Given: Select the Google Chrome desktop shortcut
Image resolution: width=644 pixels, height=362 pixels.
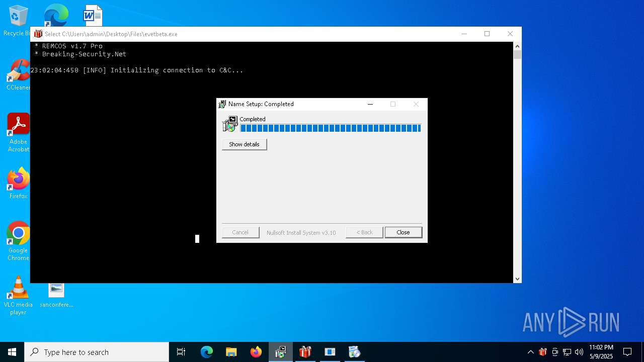Looking at the screenshot, I should [x=18, y=241].
